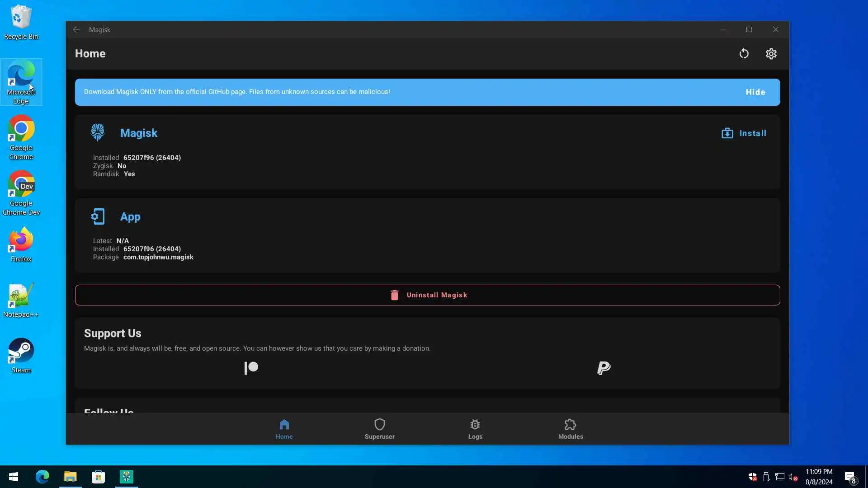868x488 pixels.
Task: Hide the blue warning banner
Action: pyautogui.click(x=755, y=92)
